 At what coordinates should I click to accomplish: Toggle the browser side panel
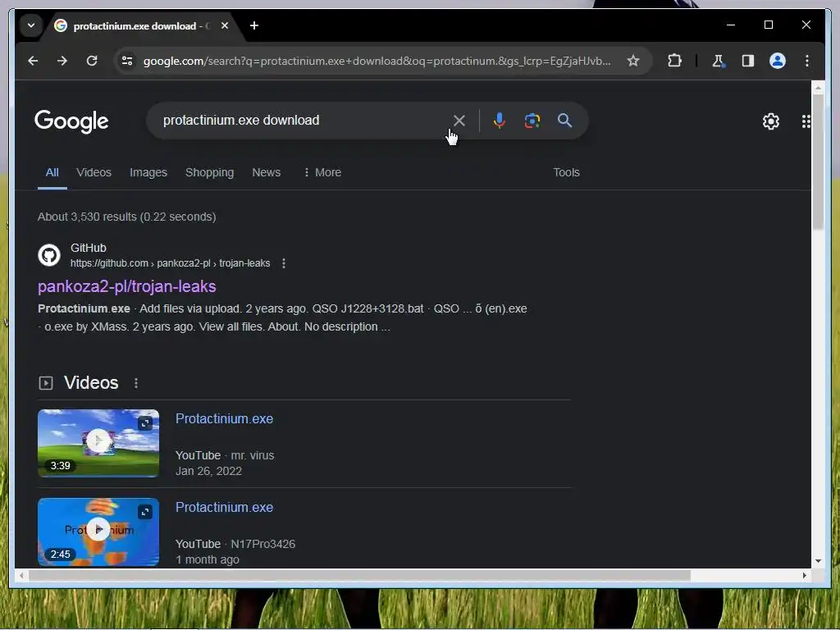[x=748, y=61]
